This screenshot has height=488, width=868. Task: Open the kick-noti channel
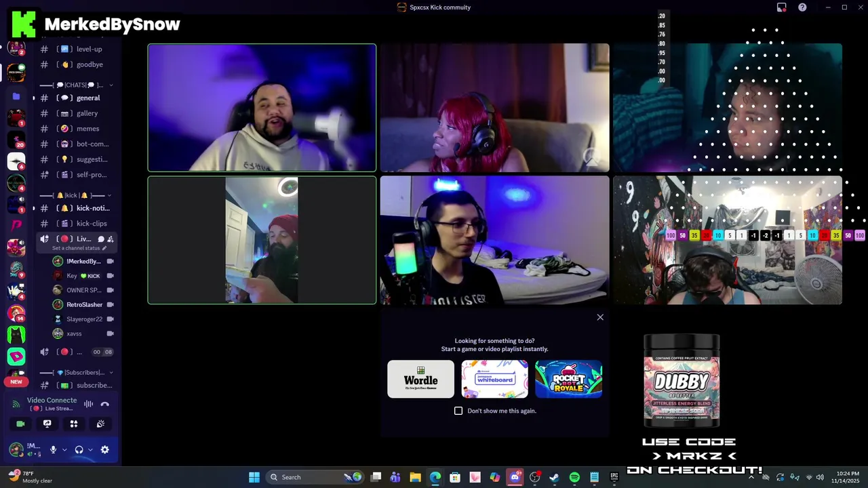click(x=77, y=208)
